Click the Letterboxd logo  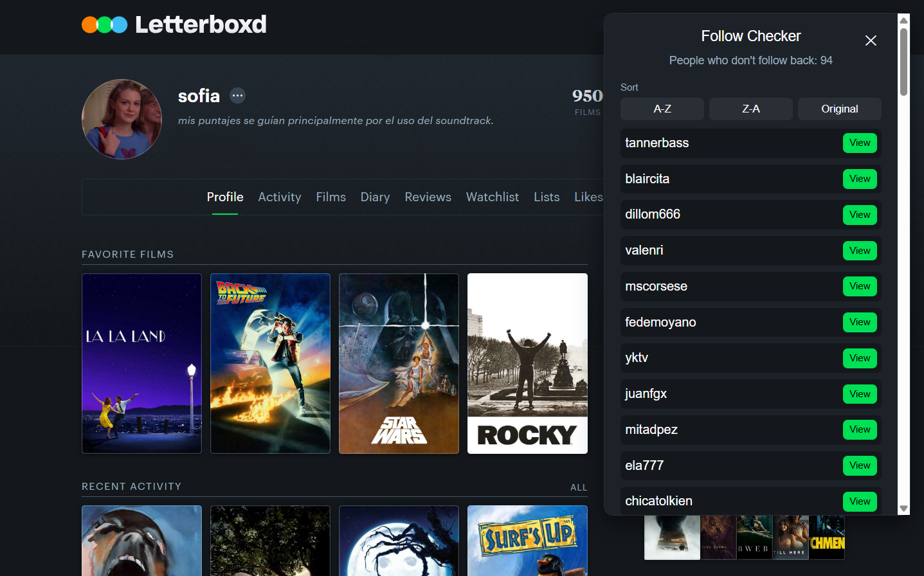(174, 24)
